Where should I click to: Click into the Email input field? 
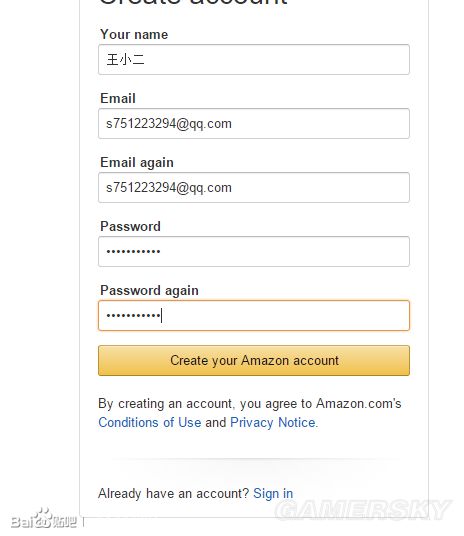[254, 123]
